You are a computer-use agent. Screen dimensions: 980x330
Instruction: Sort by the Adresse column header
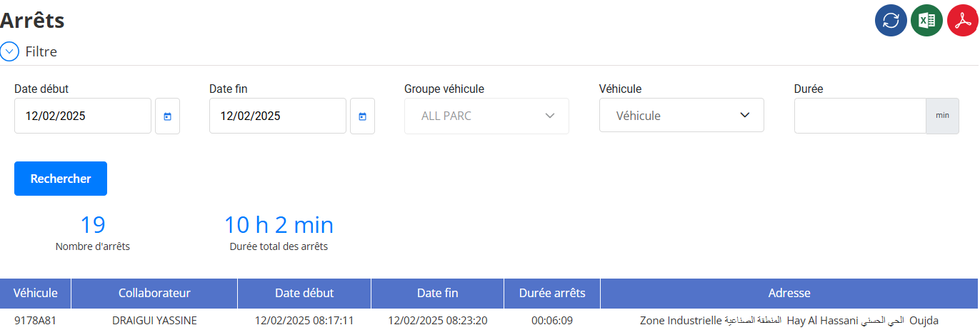(x=789, y=293)
